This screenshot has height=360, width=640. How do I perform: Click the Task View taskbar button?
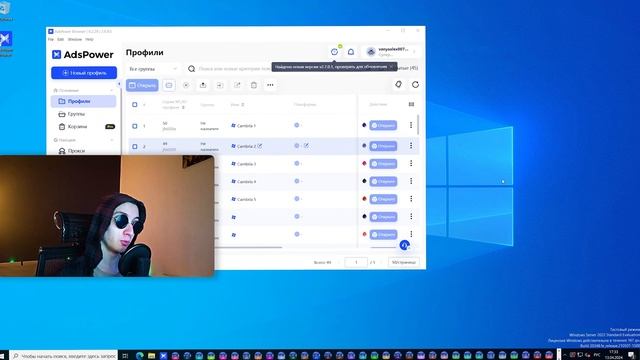(x=125, y=356)
